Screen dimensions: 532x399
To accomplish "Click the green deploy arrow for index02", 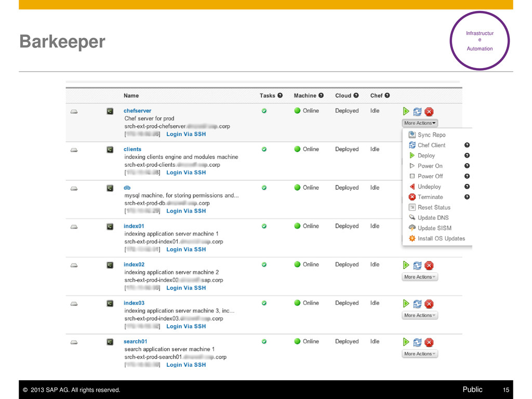I will click(x=406, y=265).
